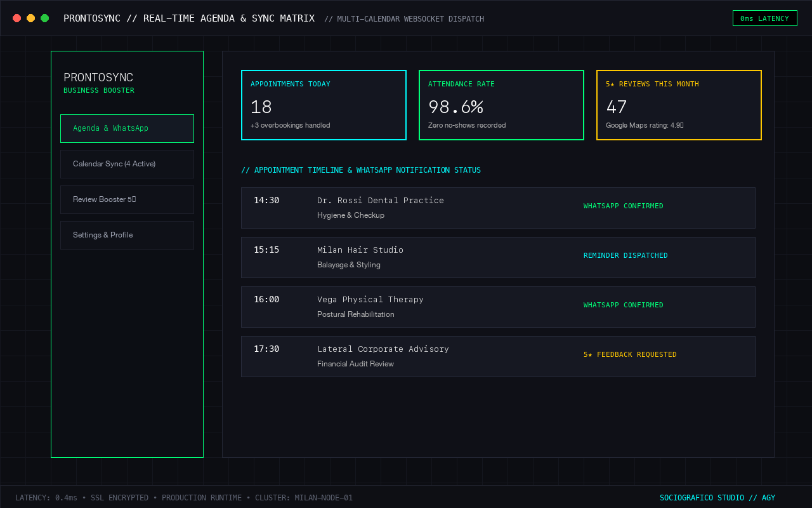Click the '+3 overbookings handled' note
Screen dimensions: 812x508
(x=290, y=125)
